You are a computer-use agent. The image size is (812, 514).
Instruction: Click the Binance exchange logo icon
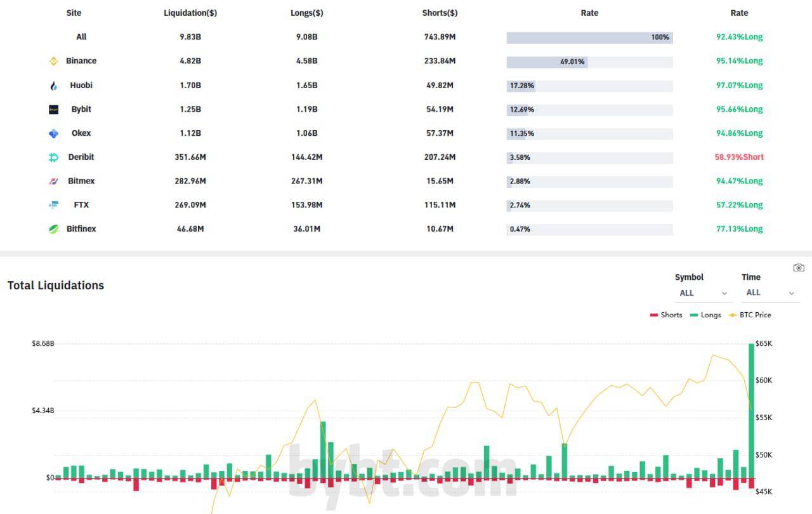pyautogui.click(x=54, y=62)
